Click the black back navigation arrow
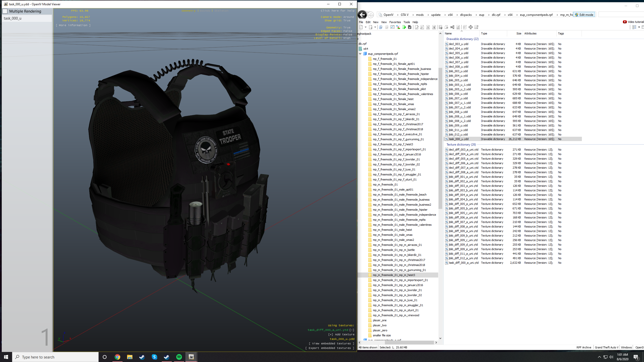Image resolution: width=644 pixels, height=362 pixels. tap(362, 15)
